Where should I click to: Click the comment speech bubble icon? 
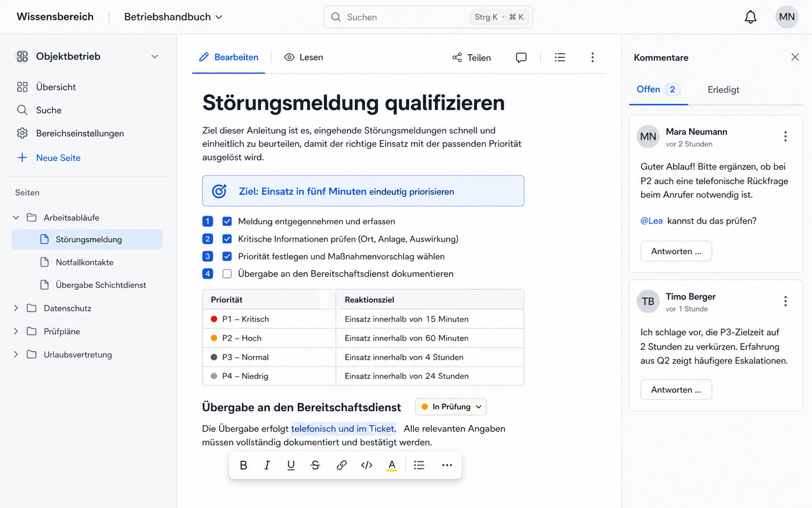click(521, 57)
